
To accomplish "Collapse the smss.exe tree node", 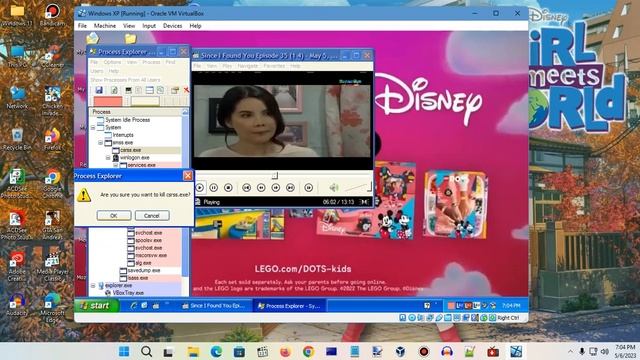I will click(100, 143).
